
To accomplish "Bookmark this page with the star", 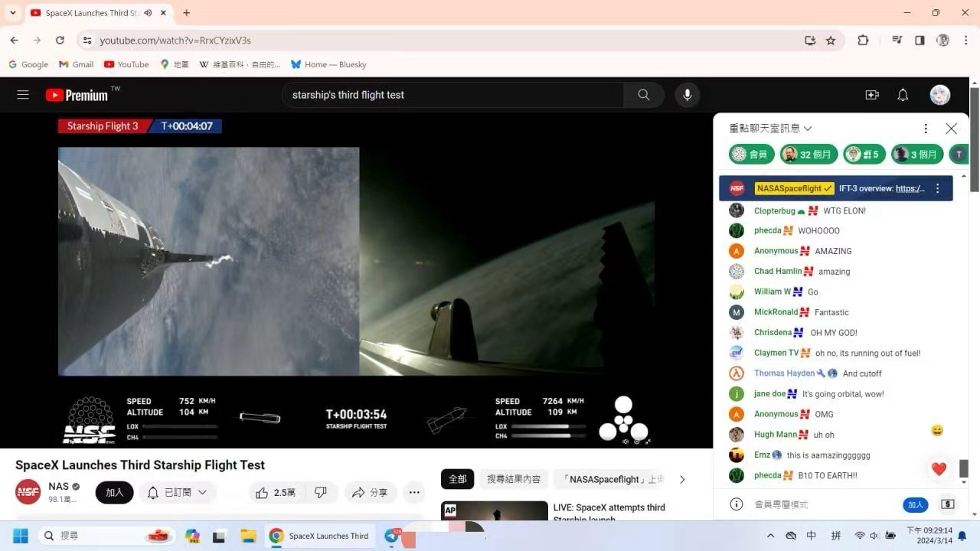I will tap(831, 40).
